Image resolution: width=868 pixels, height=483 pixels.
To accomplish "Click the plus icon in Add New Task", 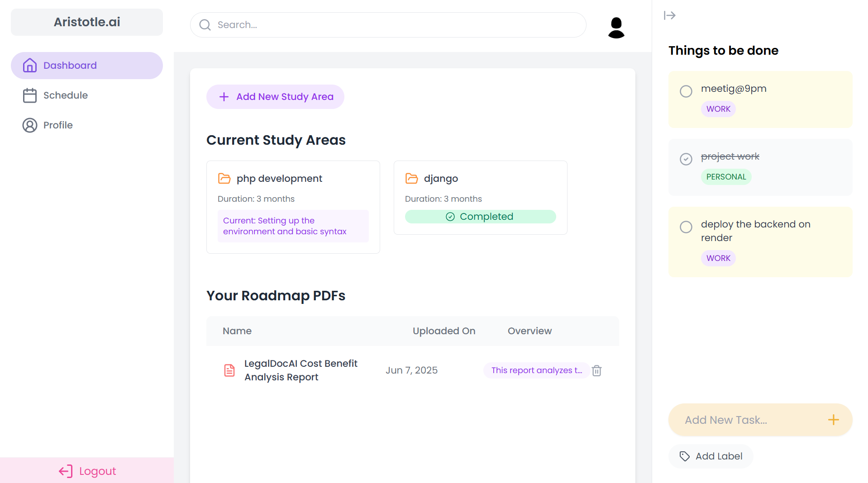I will (x=833, y=420).
